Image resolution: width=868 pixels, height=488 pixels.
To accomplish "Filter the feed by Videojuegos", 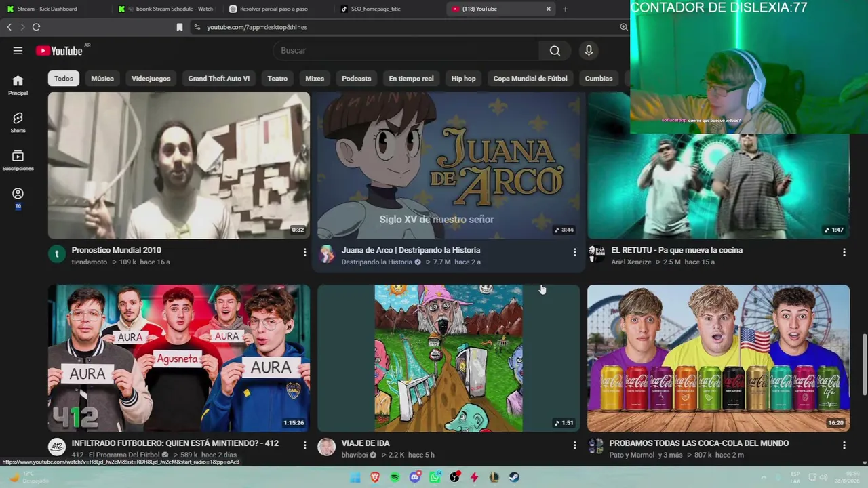I will (x=151, y=79).
